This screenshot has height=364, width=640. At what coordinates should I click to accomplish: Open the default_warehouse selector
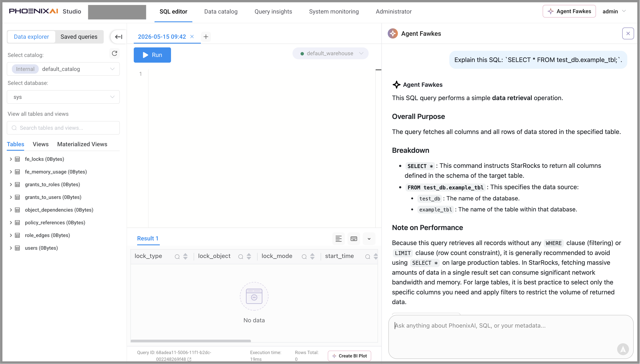pyautogui.click(x=330, y=54)
